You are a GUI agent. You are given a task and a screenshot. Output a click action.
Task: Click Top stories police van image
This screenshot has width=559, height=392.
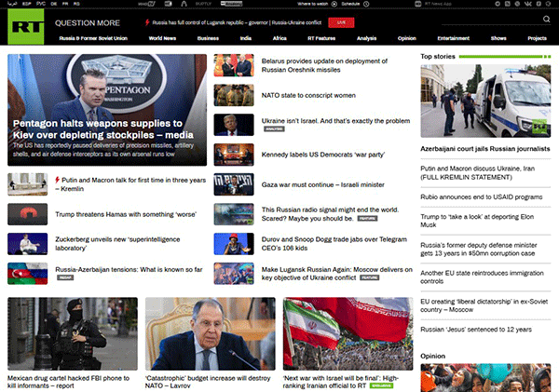click(485, 101)
